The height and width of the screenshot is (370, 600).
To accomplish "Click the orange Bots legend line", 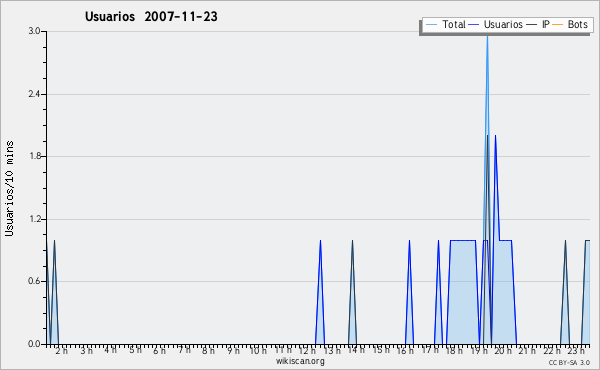I will tap(558, 25).
